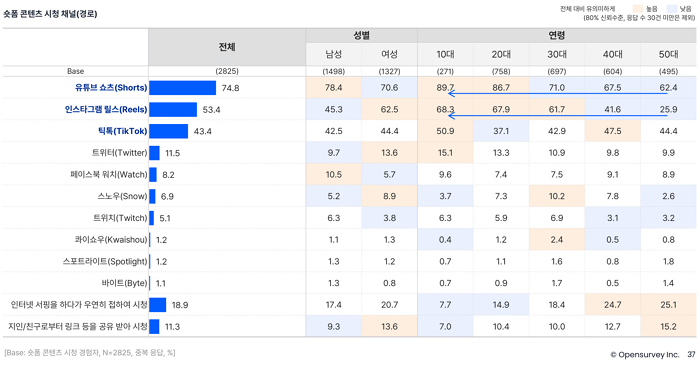Click the blue bar for Shorts 74.8

(183, 88)
